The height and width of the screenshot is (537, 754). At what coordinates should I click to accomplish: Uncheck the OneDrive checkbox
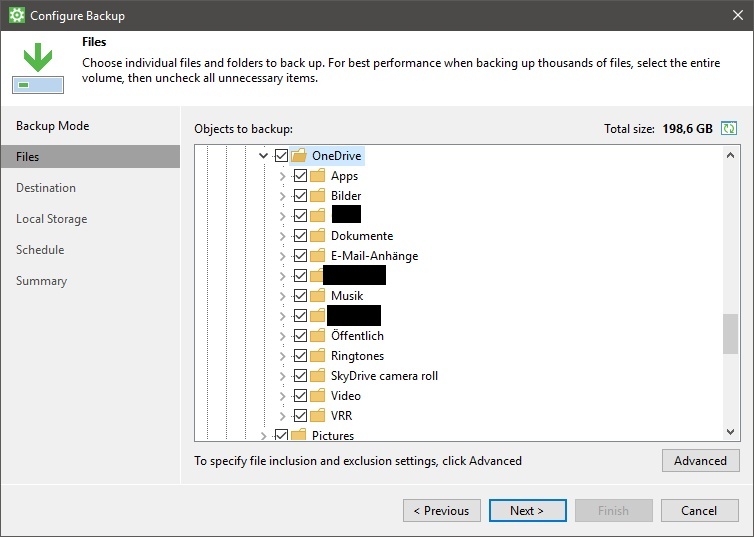coord(281,155)
